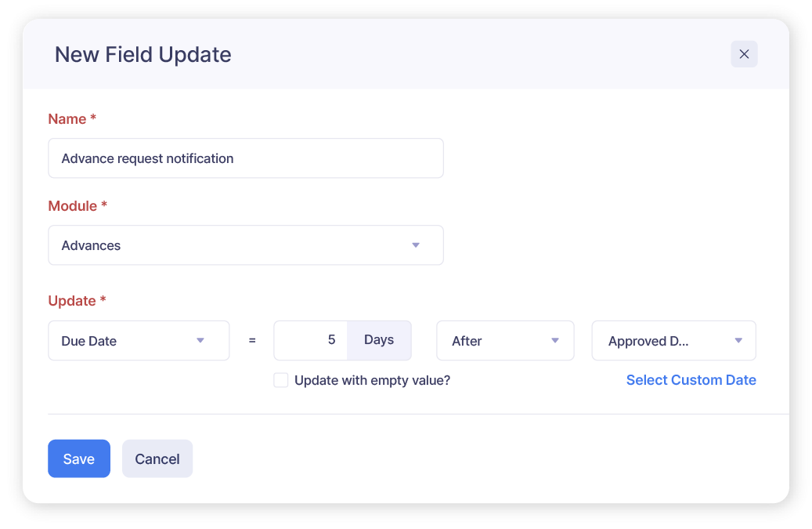Check the Update with empty value option

280,379
